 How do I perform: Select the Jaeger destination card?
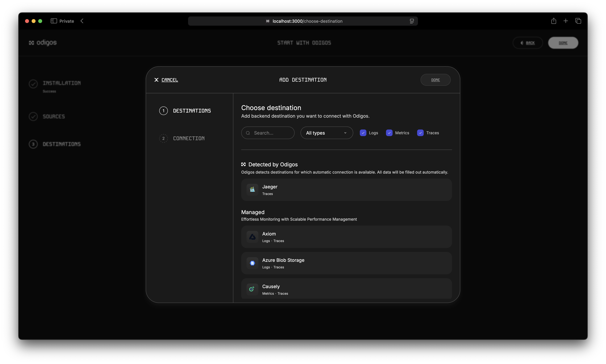tap(346, 190)
